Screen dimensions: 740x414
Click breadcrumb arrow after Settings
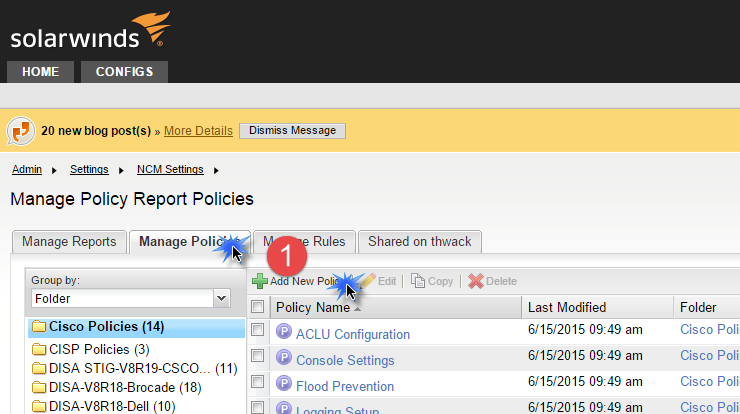click(x=121, y=170)
